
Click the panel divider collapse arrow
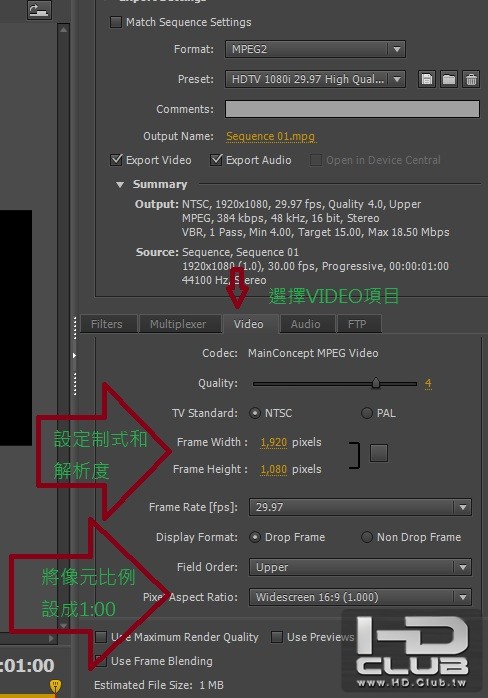74,355
